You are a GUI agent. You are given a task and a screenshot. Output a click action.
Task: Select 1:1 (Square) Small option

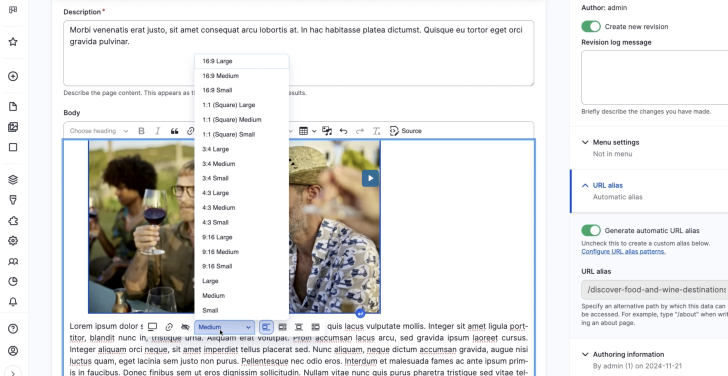[241, 135]
